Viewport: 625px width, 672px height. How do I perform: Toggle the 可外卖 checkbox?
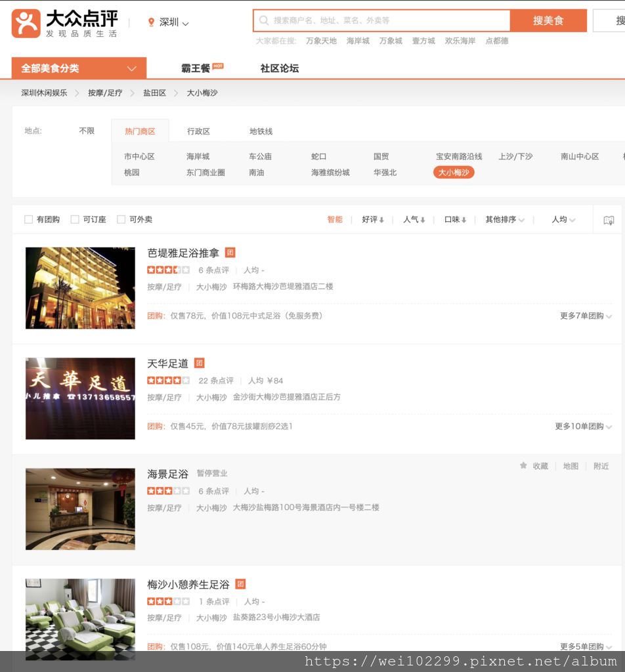(121, 219)
